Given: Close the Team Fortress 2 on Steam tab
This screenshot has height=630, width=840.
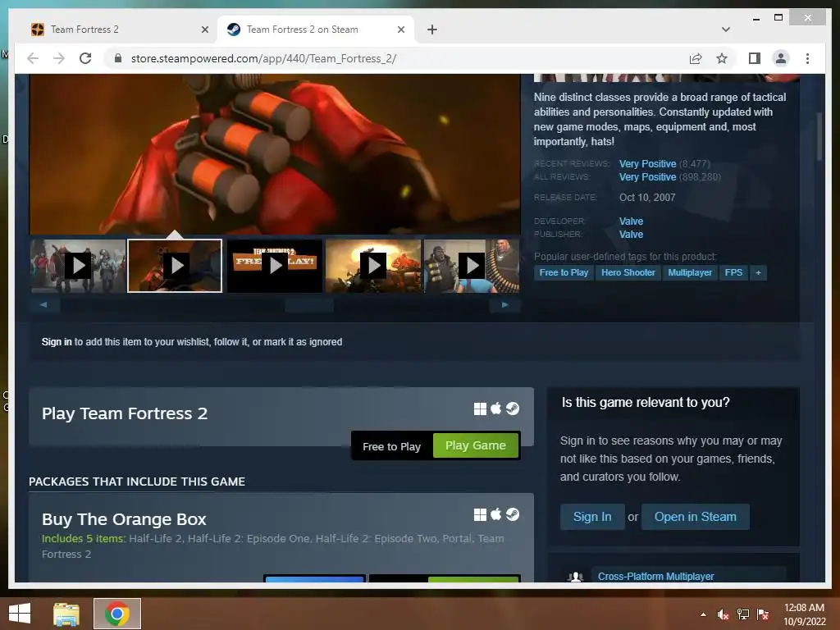Looking at the screenshot, I should [400, 30].
